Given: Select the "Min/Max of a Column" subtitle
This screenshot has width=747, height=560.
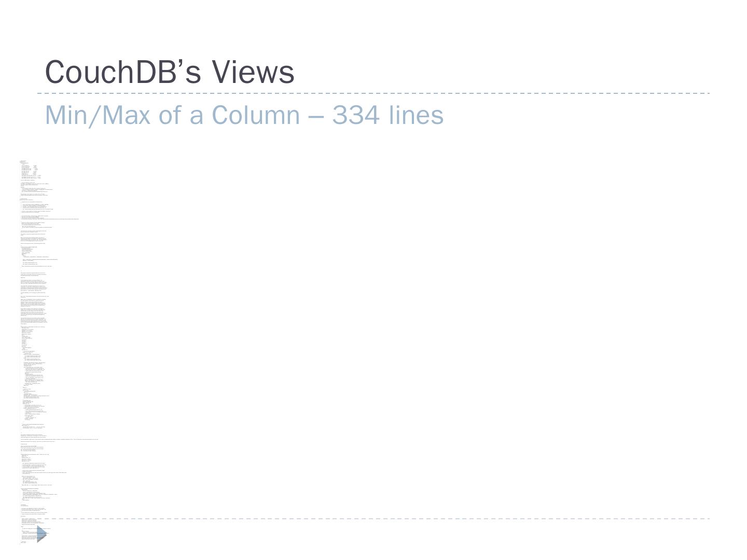Looking at the screenshot, I should pos(173,115).
